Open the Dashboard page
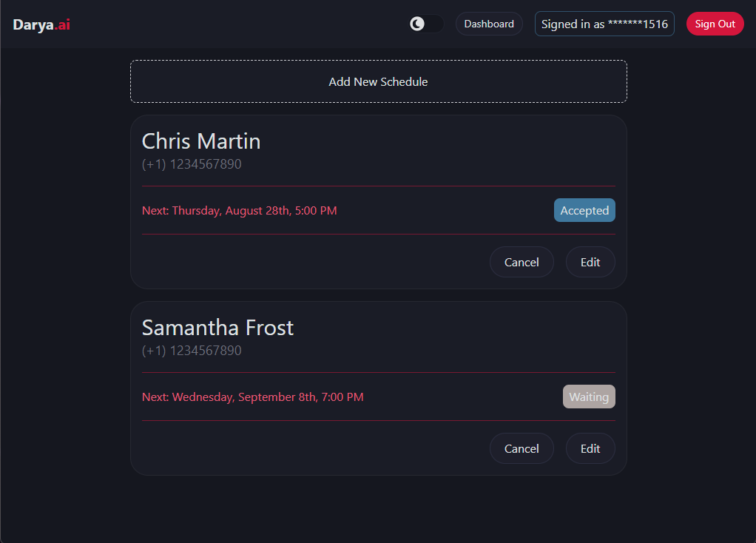 489,24
